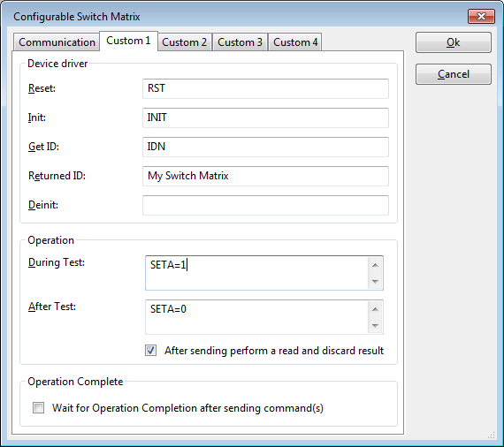Screen dimensions: 504x447
Task: Click the During Test scroll up arrow
Action: click(x=375, y=265)
